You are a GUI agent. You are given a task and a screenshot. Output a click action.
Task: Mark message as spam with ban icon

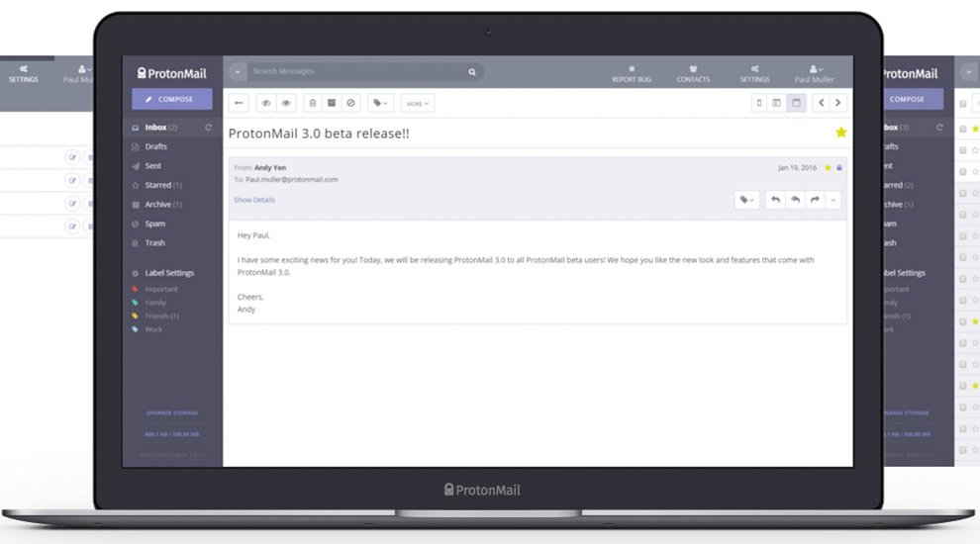350,103
